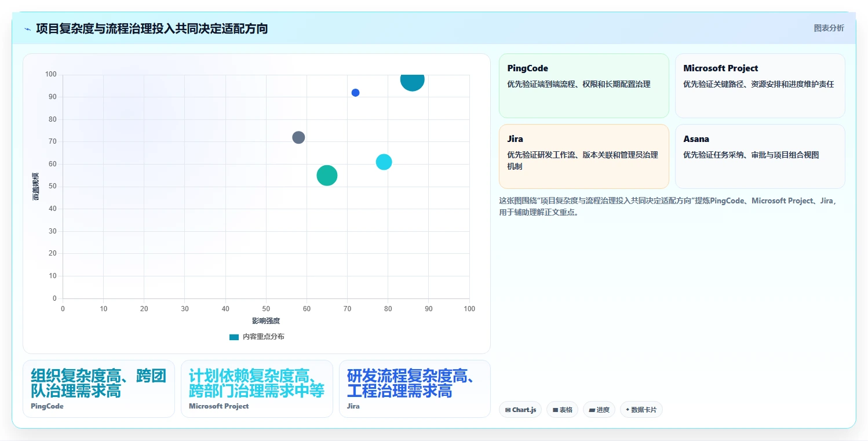
Task: Toggle the 内容重点分布 legend item
Action: 256,337
